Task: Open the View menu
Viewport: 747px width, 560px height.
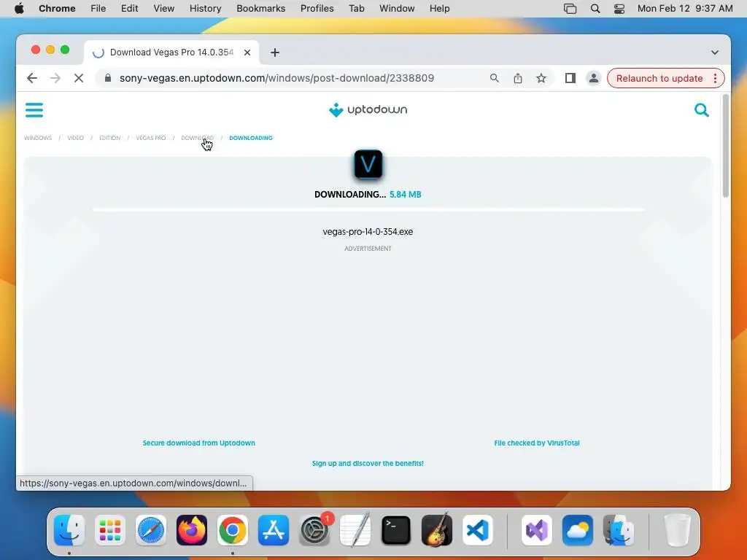Action: pyautogui.click(x=164, y=9)
